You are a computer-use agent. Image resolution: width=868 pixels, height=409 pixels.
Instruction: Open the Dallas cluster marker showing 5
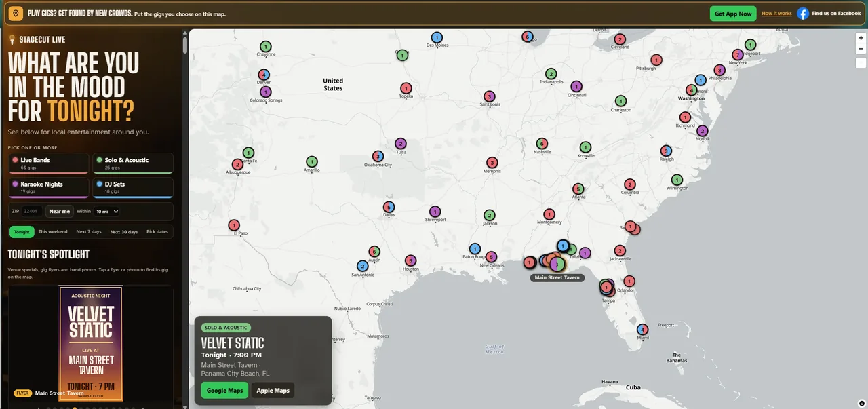click(x=389, y=207)
